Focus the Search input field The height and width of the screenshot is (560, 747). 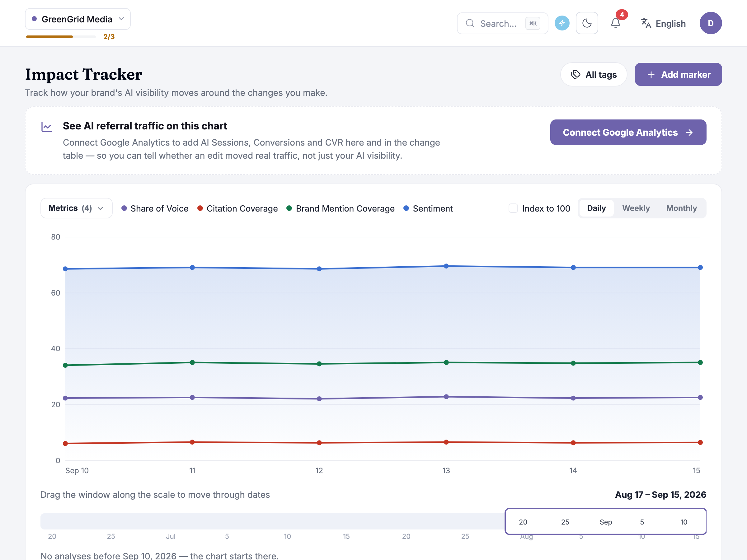click(502, 23)
